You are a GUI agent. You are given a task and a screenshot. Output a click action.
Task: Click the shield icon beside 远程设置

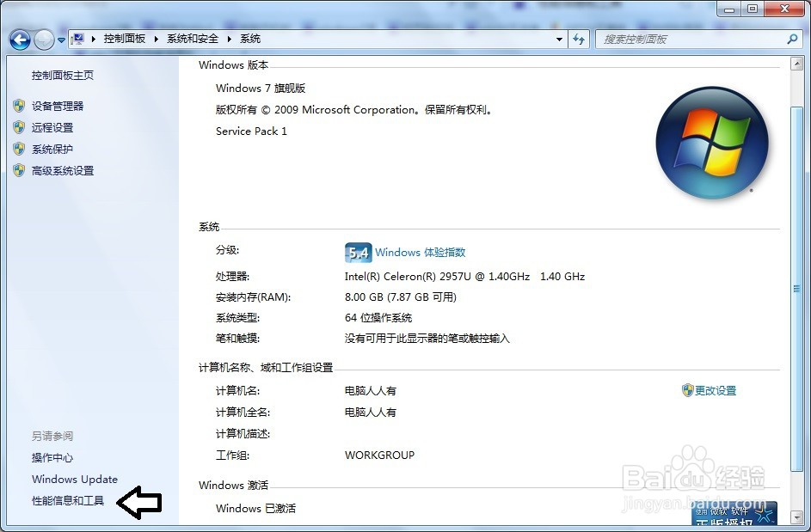tap(19, 126)
